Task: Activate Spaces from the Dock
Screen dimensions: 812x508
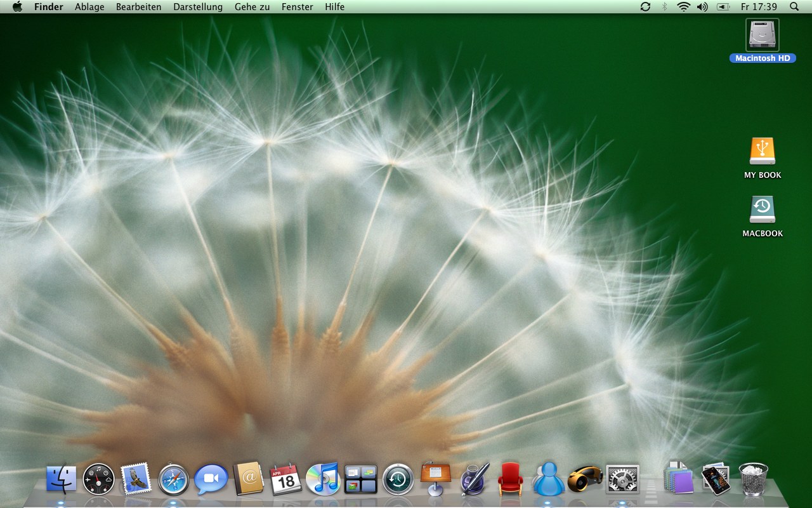Action: tap(361, 479)
